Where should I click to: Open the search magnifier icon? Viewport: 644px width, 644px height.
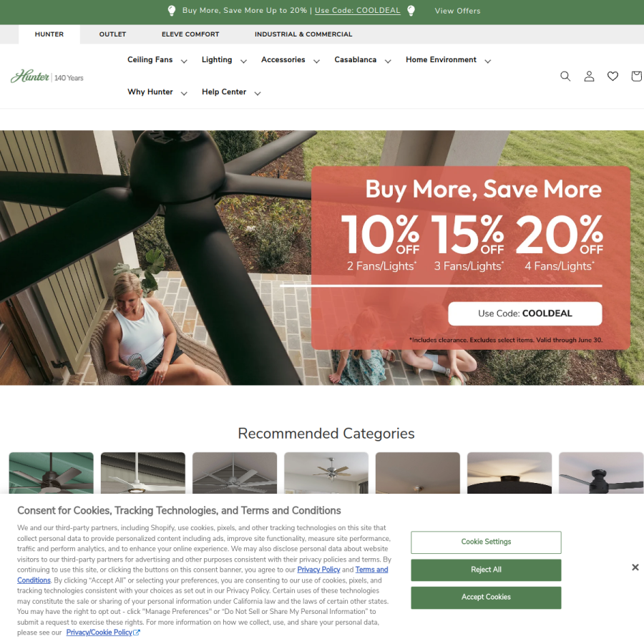point(565,76)
